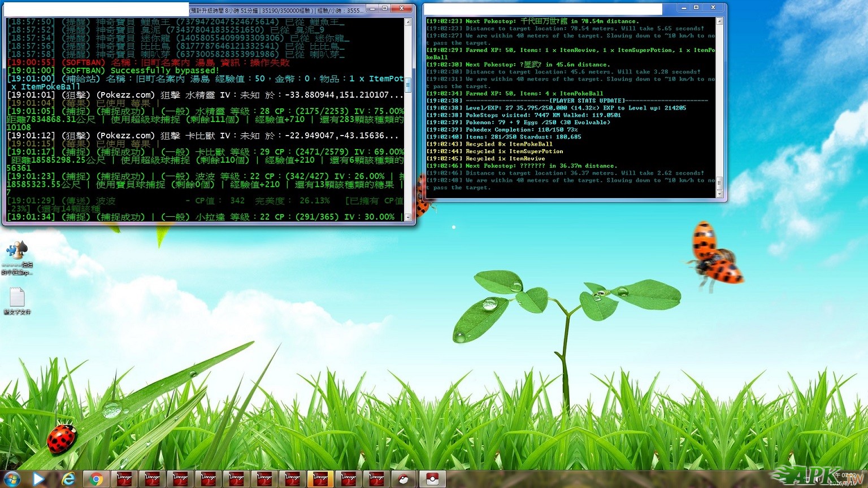Image resolution: width=868 pixels, height=488 pixels.
Task: Open the Windows Start menu orb
Action: [12, 479]
